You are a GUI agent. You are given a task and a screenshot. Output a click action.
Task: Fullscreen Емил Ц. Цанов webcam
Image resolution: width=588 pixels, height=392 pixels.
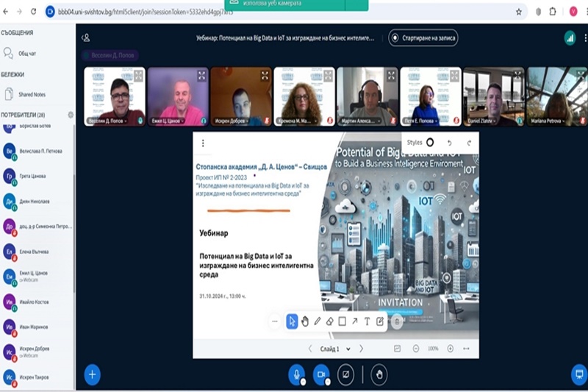[201, 76]
